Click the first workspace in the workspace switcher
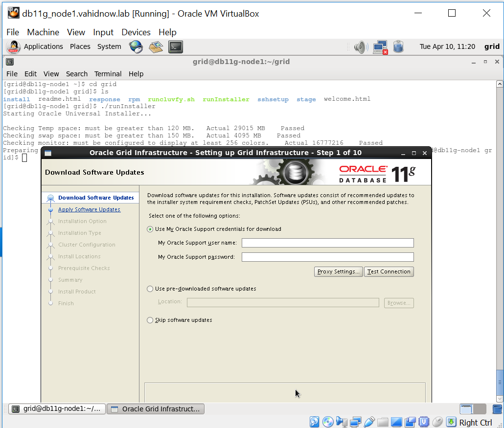The height and width of the screenshot is (428, 504). point(466,409)
